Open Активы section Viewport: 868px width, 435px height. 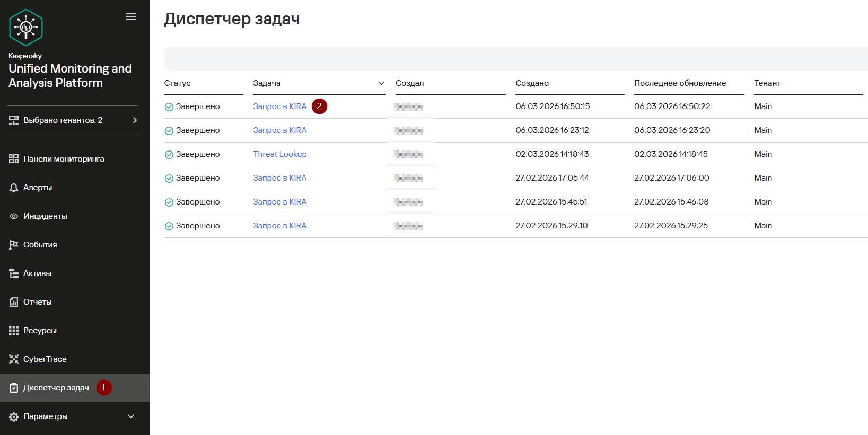point(37,273)
